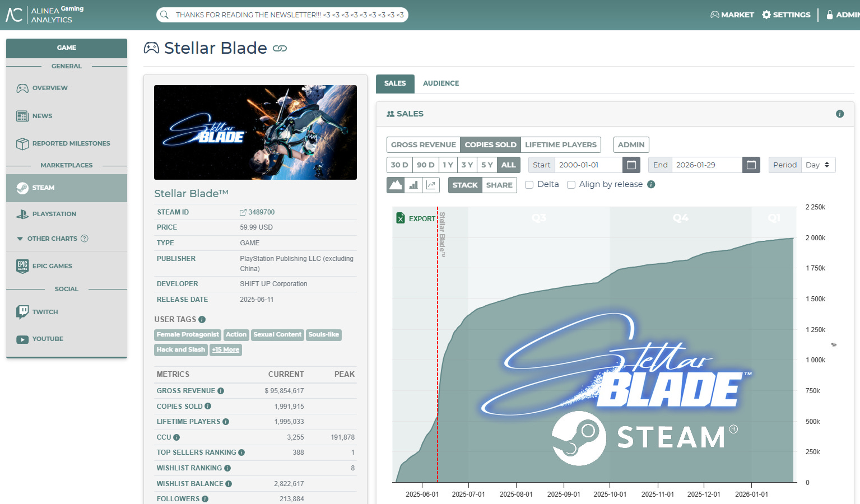Select Steam marketplace in the sidebar

click(67, 188)
